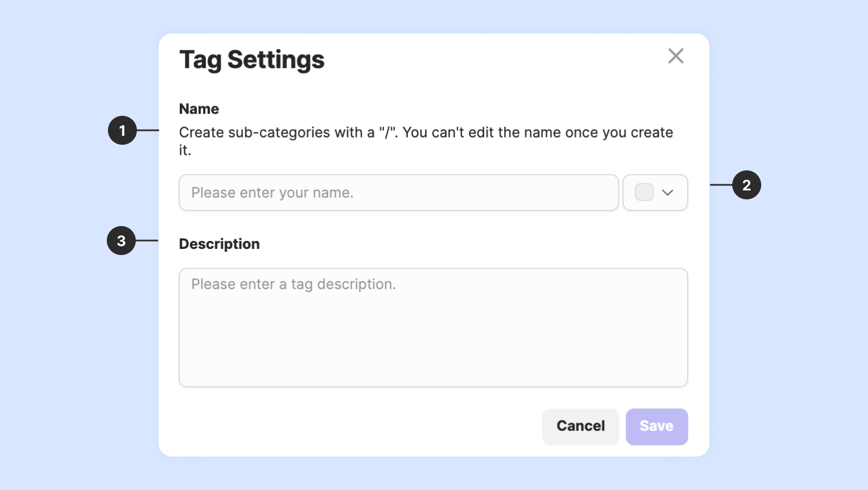Click the numbered marker 1 badge

click(x=122, y=130)
